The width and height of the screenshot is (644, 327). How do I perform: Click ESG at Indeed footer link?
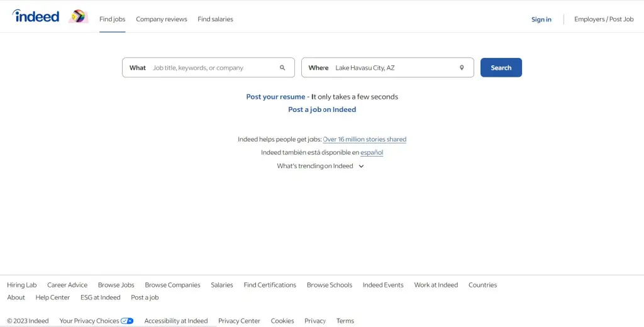101,297
